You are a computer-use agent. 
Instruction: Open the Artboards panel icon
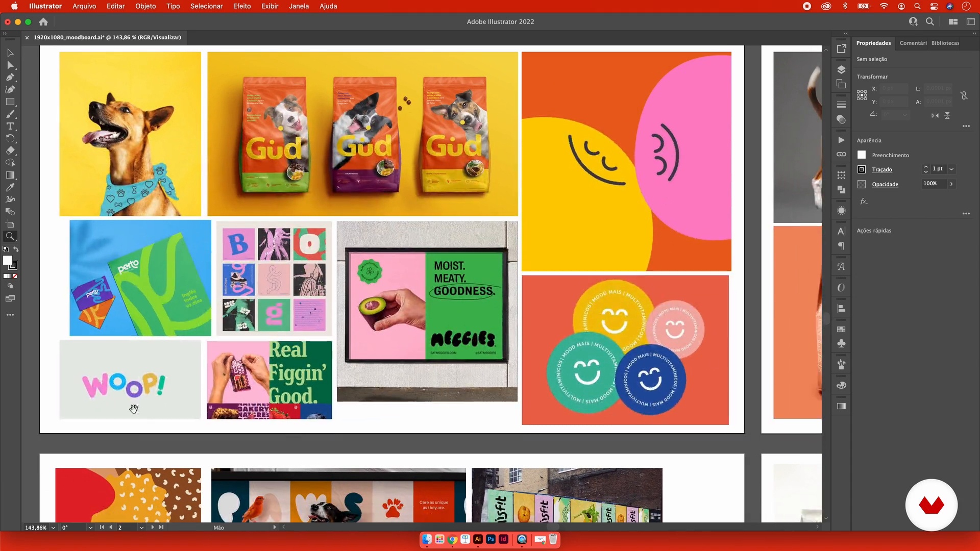click(842, 84)
